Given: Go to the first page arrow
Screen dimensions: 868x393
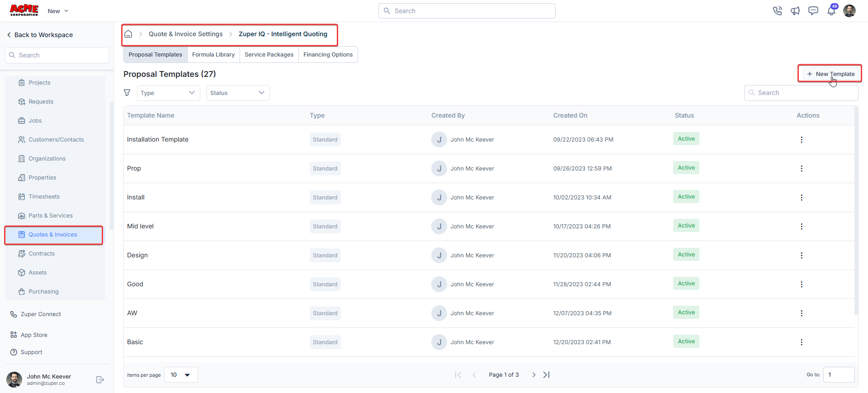Looking at the screenshot, I should tap(458, 375).
